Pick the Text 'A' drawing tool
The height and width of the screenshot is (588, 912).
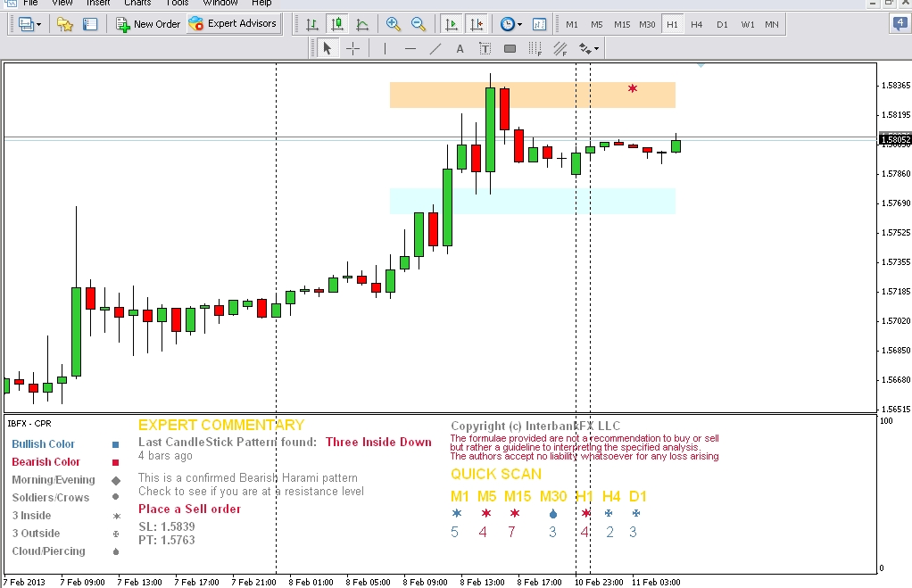click(460, 48)
